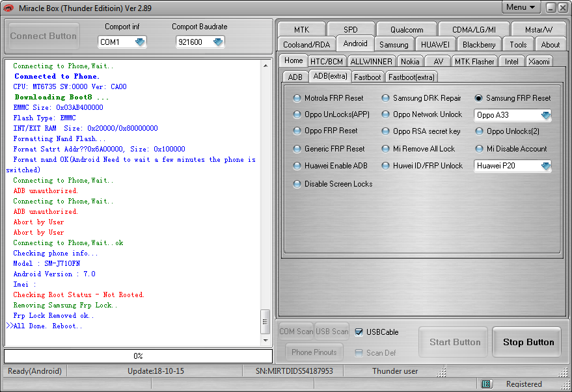Screen dimensions: 572x392
Task: Open the Menu dropdown in title bar
Action: coord(520,7)
